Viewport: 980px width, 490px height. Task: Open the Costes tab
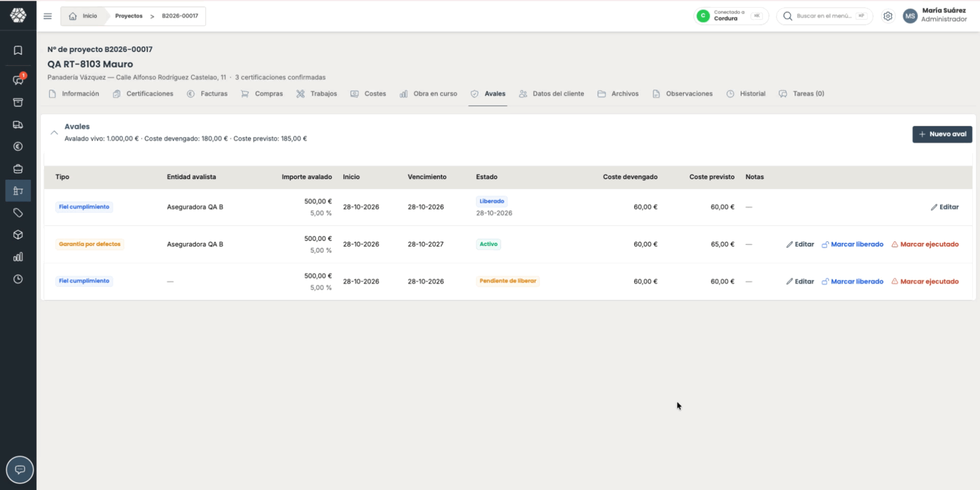point(368,94)
